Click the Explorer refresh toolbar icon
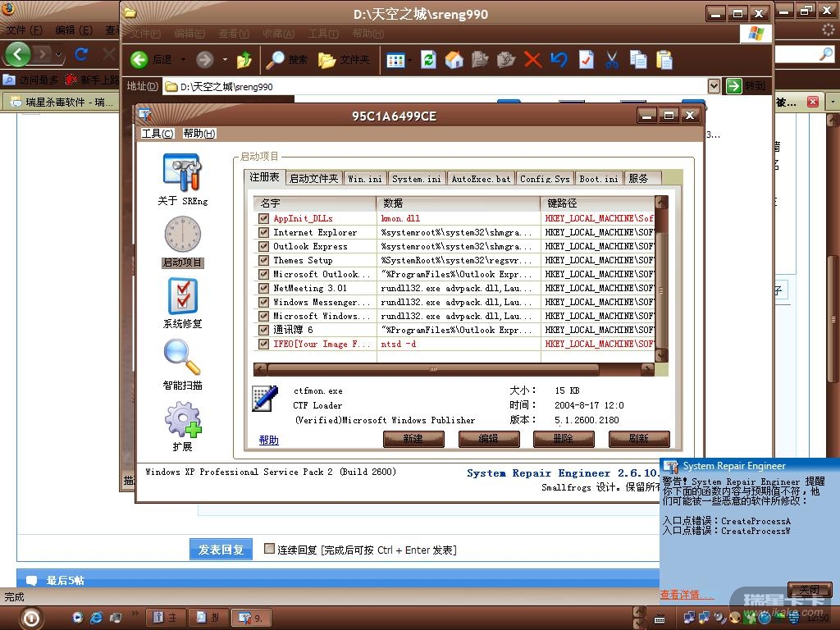 [428, 59]
